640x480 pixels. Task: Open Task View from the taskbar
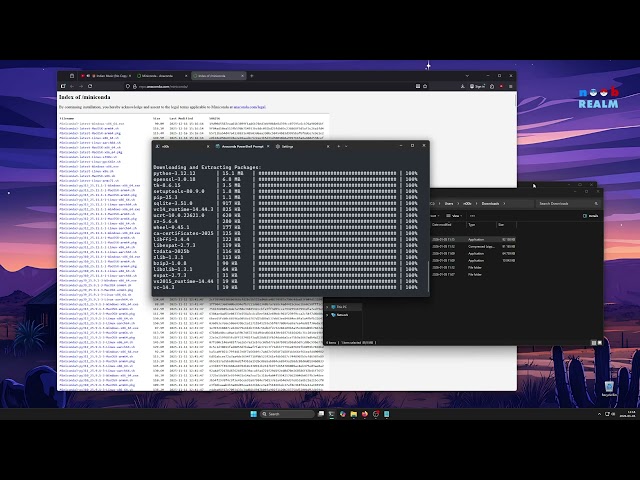[321, 414]
